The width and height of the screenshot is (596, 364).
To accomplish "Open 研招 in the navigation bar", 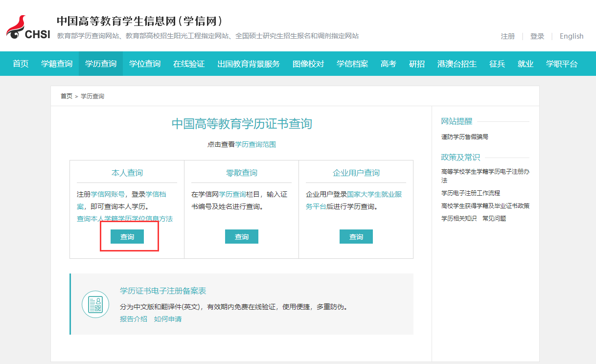I will (x=417, y=64).
